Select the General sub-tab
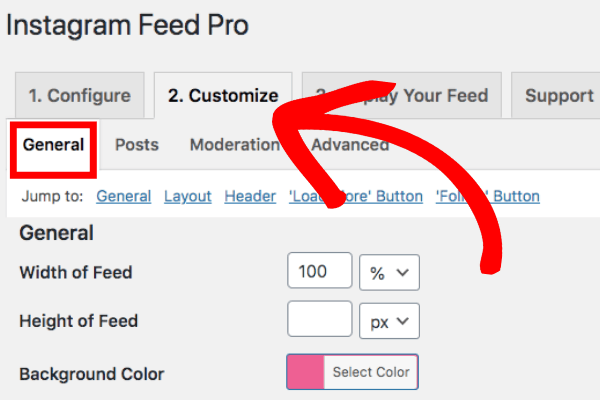Image resolution: width=600 pixels, height=400 pixels. pyautogui.click(x=53, y=145)
